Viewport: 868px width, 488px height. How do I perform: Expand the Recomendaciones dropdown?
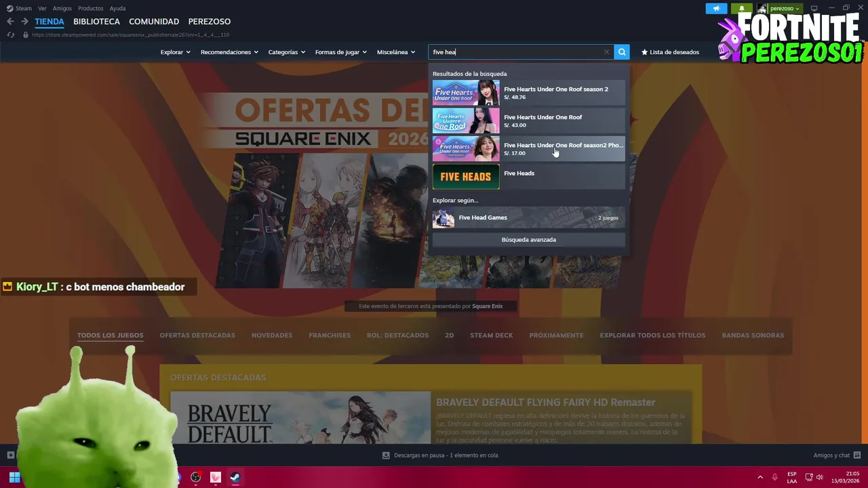pyautogui.click(x=229, y=52)
